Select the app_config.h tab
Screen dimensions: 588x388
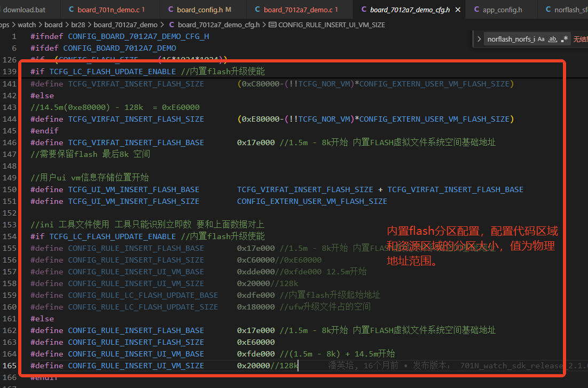point(501,10)
